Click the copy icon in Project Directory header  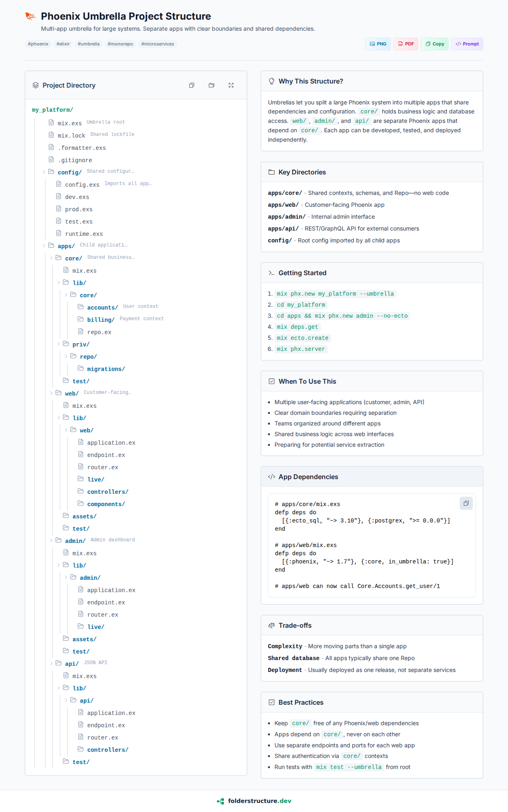point(192,85)
